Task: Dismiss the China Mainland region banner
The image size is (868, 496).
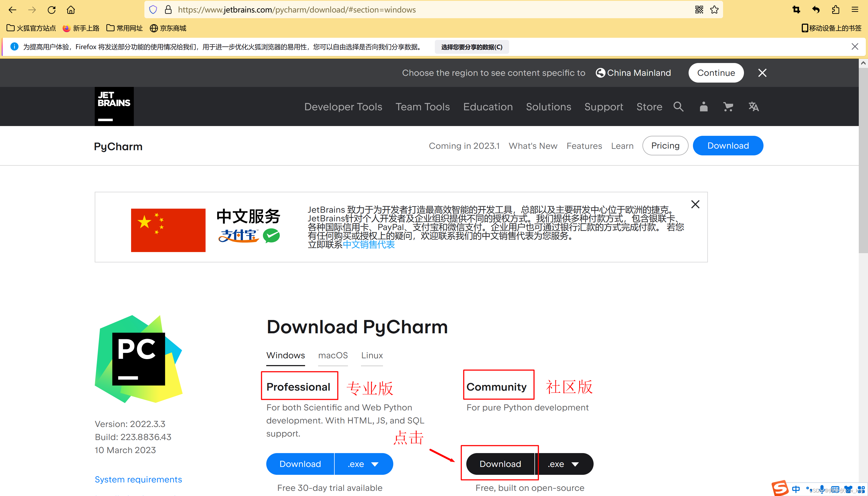Action: pos(762,72)
